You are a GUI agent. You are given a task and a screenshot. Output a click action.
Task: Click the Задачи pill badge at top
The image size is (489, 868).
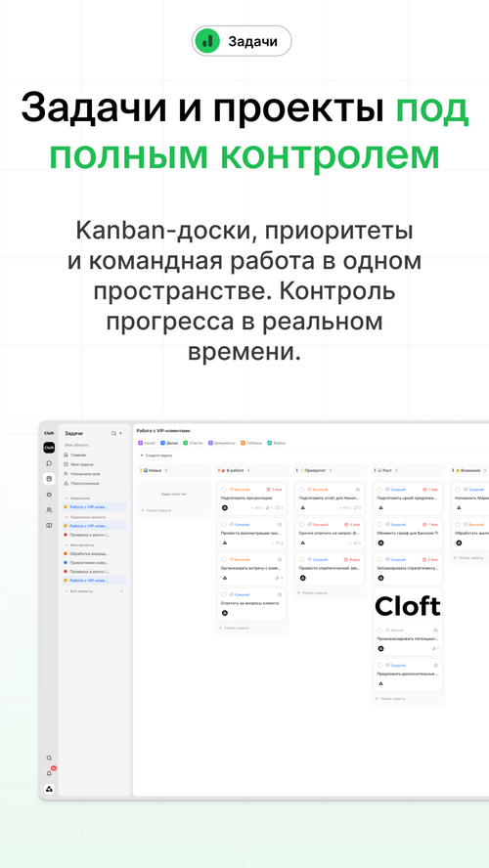pos(242,41)
